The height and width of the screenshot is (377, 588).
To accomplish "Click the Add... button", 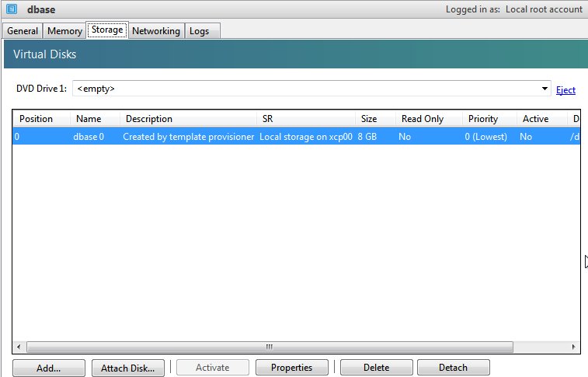I will [x=49, y=368].
